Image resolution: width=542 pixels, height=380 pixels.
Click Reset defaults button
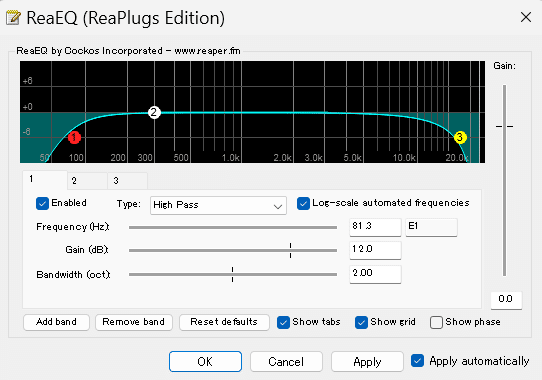(x=224, y=322)
